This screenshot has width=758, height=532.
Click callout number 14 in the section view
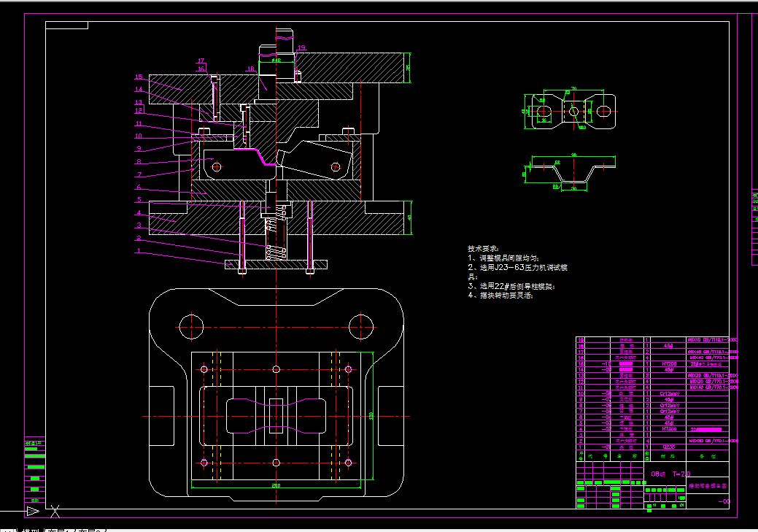pyautogui.click(x=139, y=90)
